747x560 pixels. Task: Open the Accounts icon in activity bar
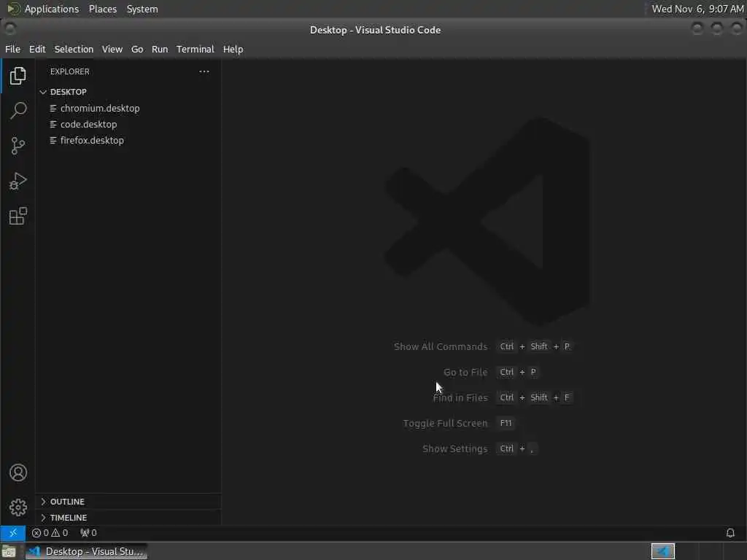(18, 472)
